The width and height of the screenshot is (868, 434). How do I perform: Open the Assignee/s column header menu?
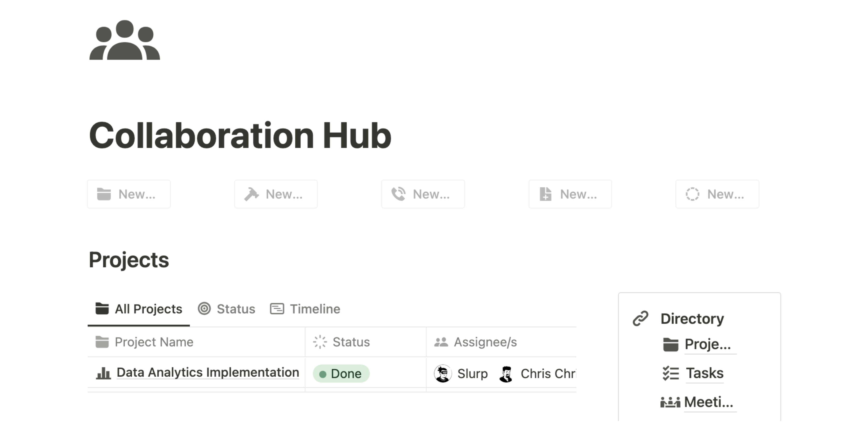485,342
